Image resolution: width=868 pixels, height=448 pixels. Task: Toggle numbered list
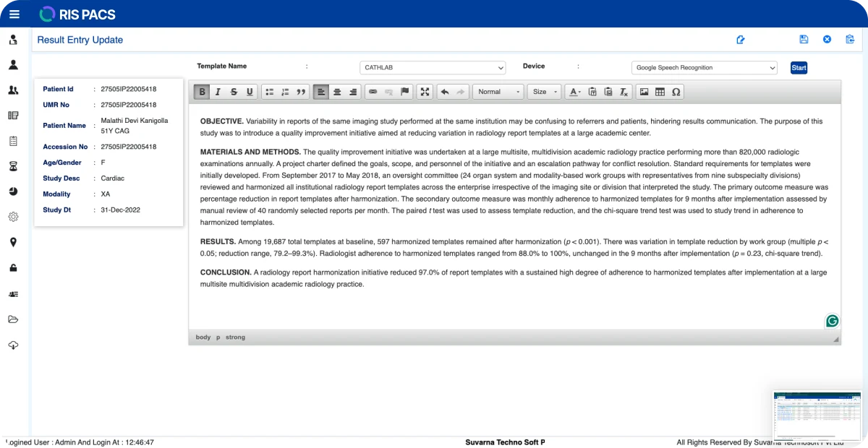pyautogui.click(x=286, y=92)
